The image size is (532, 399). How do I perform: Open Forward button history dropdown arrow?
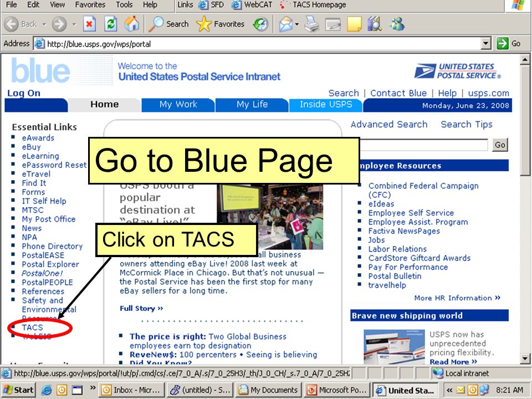point(74,24)
